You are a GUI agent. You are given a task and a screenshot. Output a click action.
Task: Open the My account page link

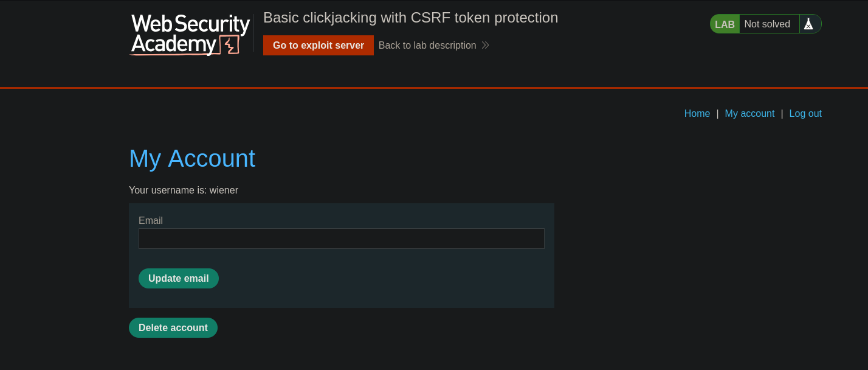pos(749,113)
